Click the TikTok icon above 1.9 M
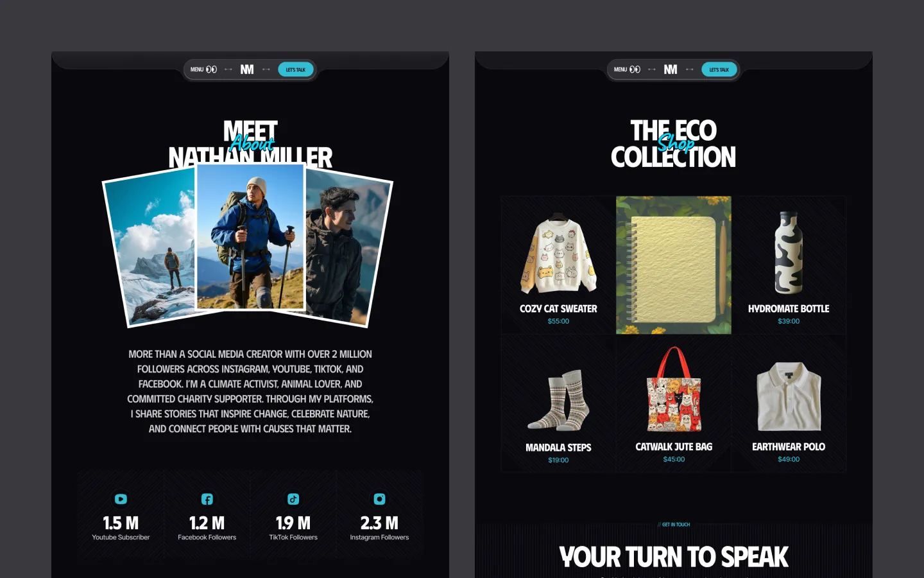The width and height of the screenshot is (924, 578). click(293, 499)
